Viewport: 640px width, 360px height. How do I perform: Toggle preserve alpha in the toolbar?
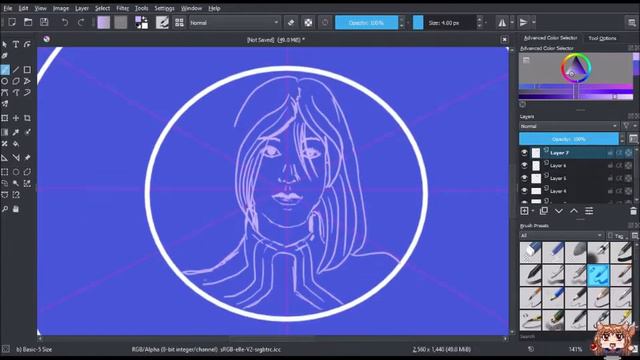click(x=308, y=22)
